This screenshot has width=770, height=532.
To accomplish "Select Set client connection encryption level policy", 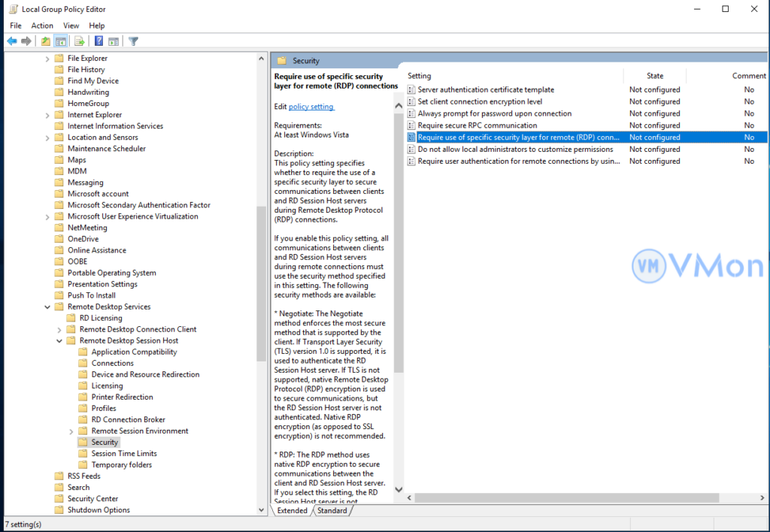I will [x=480, y=101].
